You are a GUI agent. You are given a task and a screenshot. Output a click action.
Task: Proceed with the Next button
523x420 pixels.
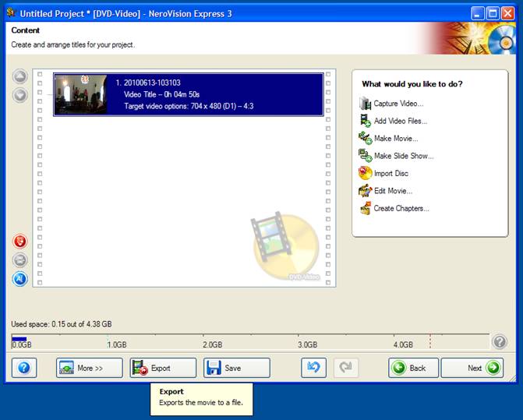(x=472, y=368)
